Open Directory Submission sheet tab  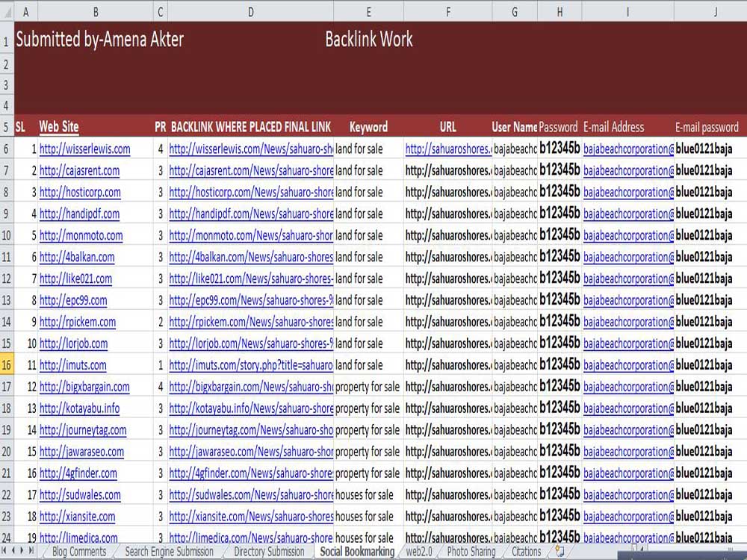point(269,552)
